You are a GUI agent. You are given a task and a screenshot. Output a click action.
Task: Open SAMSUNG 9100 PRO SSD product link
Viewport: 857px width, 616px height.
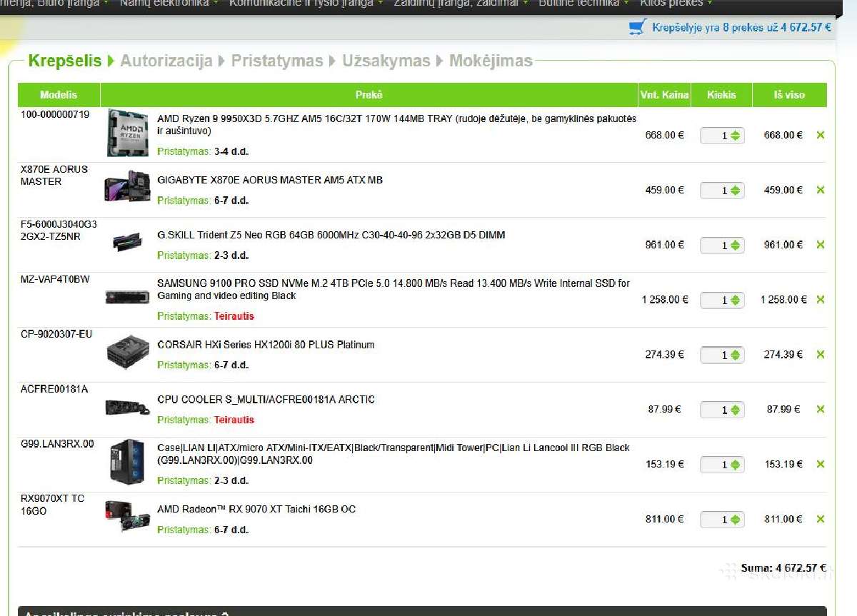point(394,289)
